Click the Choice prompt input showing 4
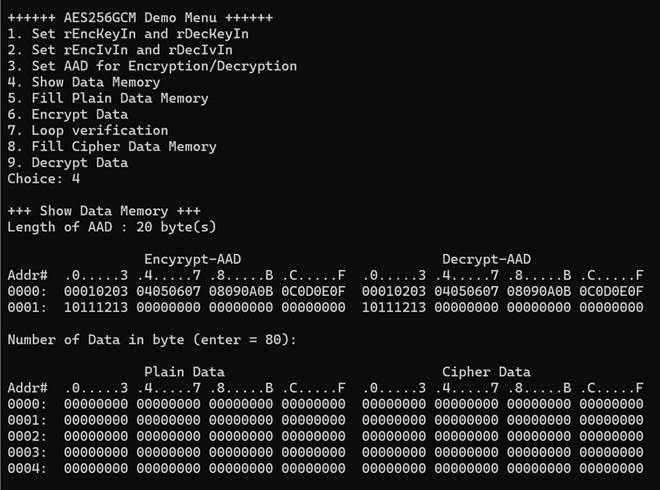The height and width of the screenshot is (490, 660). click(x=76, y=178)
